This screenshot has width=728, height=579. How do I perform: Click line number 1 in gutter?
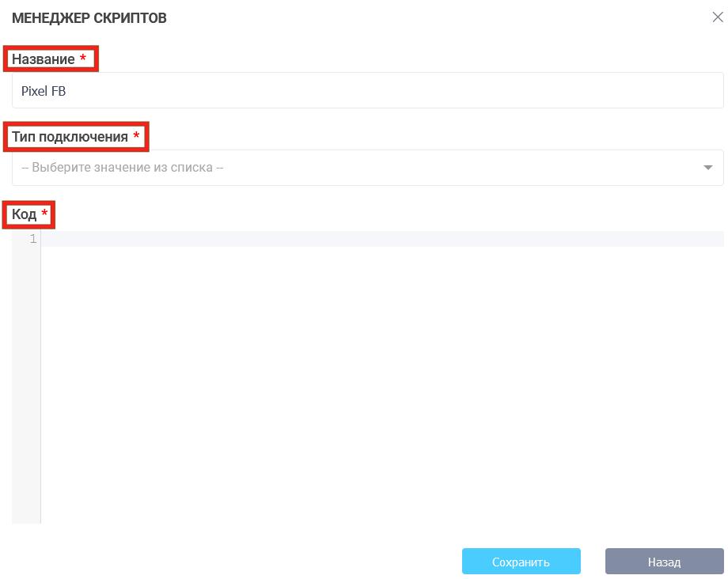click(x=32, y=239)
